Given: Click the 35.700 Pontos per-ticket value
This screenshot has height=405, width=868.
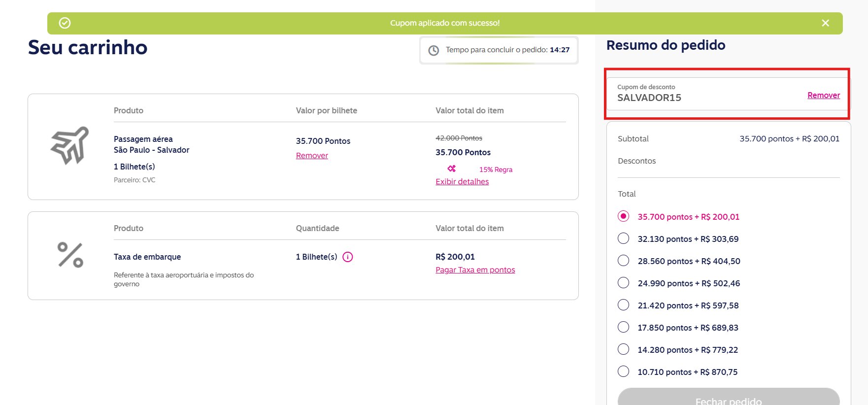Looking at the screenshot, I should pyautogui.click(x=323, y=141).
